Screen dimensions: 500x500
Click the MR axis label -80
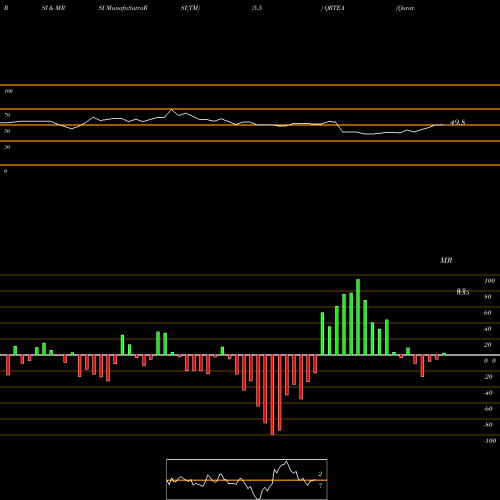488,425
